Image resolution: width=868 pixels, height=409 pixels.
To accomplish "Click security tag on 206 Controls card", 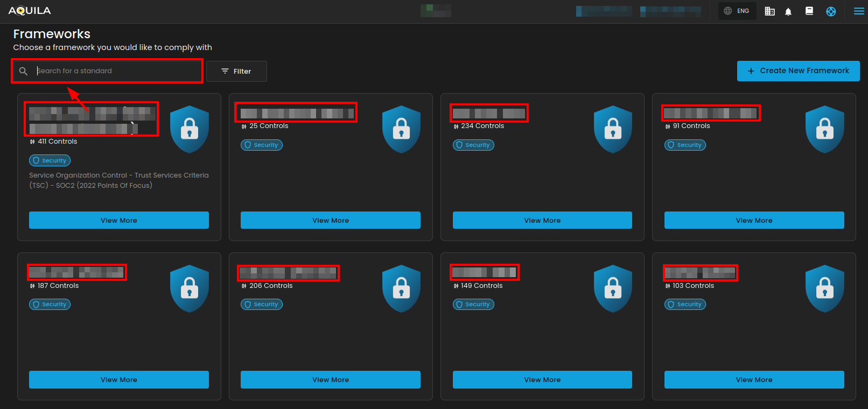I will [x=262, y=304].
